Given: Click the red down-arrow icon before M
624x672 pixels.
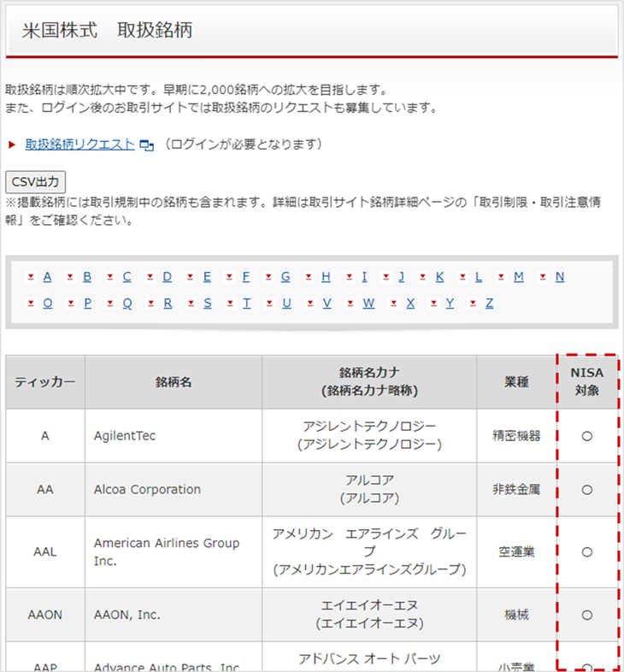Looking at the screenshot, I should tap(501, 277).
